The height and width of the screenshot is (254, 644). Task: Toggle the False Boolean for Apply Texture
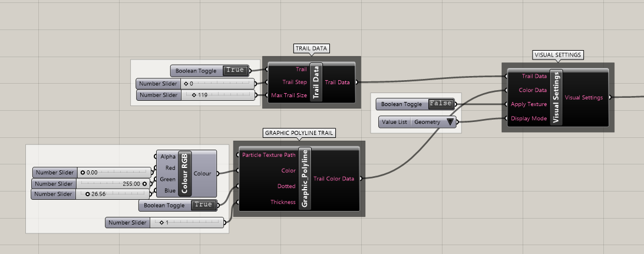click(441, 104)
